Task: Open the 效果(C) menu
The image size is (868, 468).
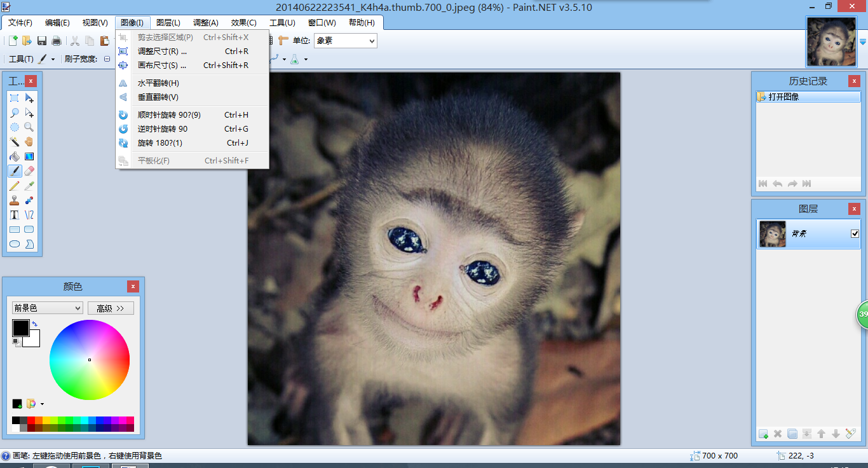Action: (243, 23)
